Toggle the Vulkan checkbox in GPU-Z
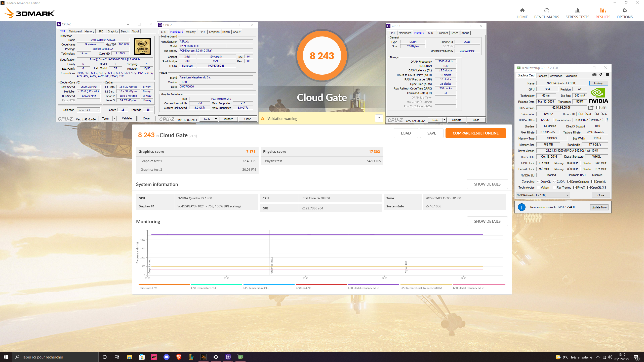644x362 pixels. [x=539, y=188]
